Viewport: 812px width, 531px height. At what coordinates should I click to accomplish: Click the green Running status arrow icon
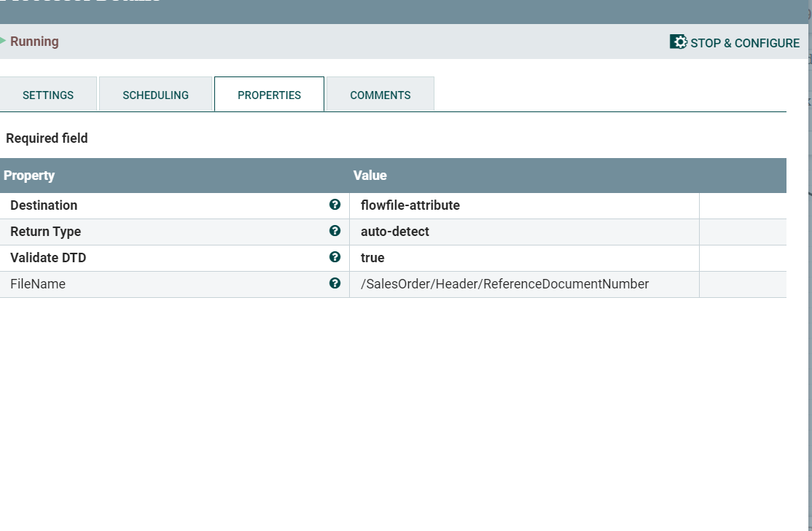pyautogui.click(x=3, y=40)
